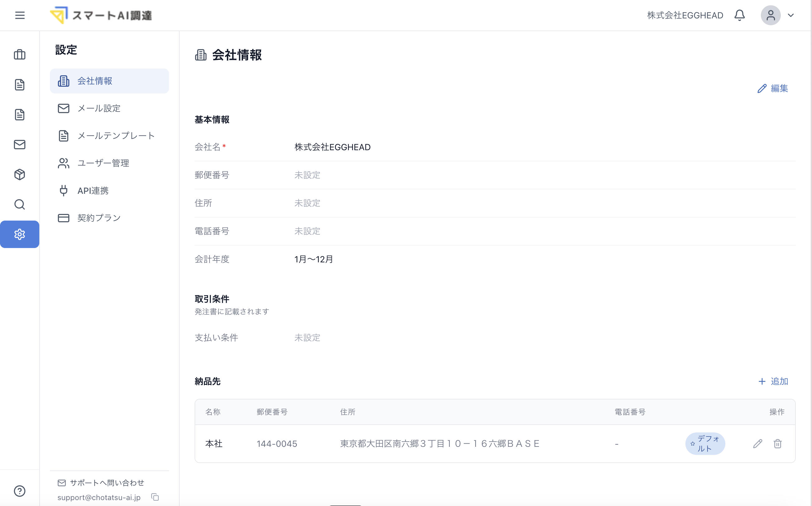Open メールテンプレート settings page
Image resolution: width=812 pixels, height=506 pixels.
coord(109,136)
